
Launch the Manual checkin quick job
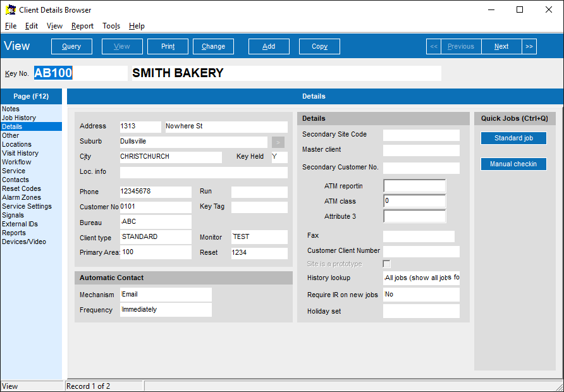513,164
